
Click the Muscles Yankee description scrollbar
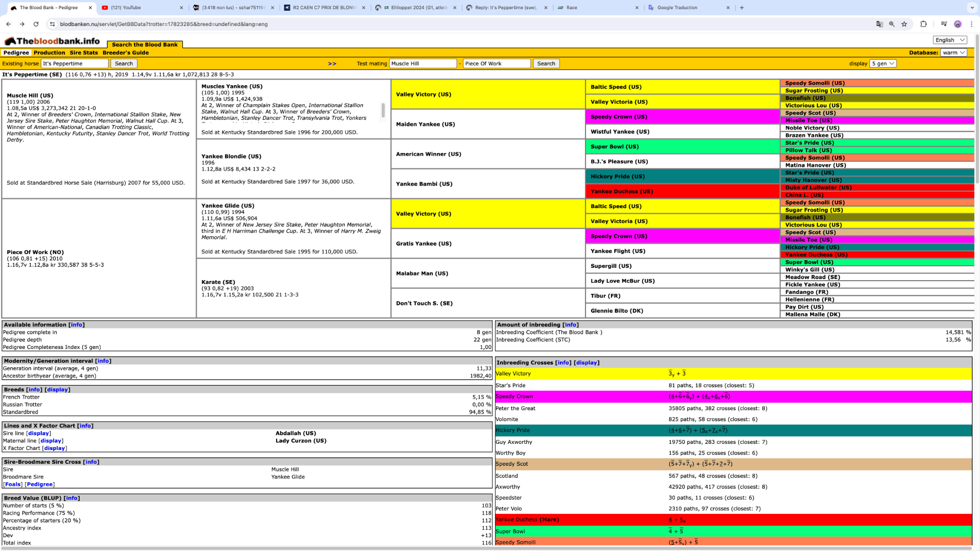(x=383, y=110)
